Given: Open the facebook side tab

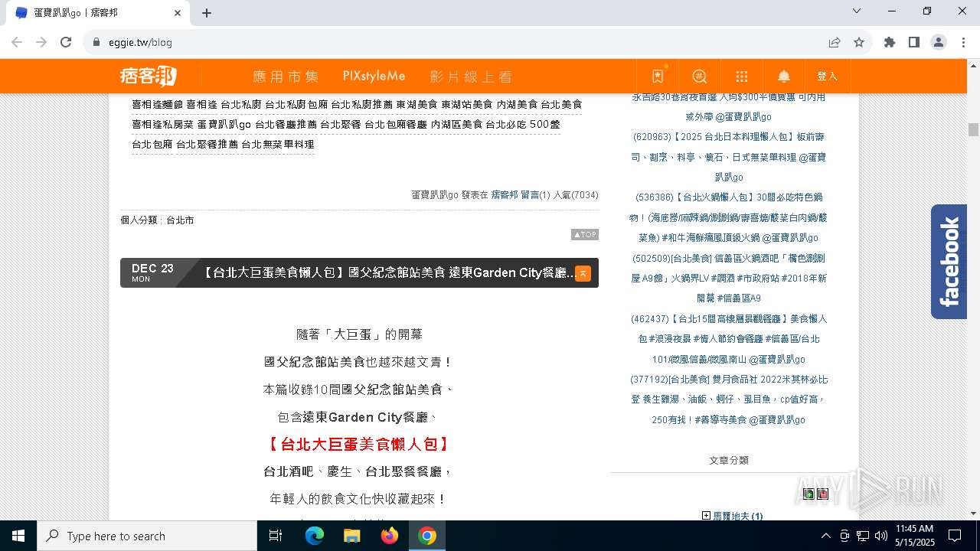Looking at the screenshot, I should pyautogui.click(x=949, y=262).
